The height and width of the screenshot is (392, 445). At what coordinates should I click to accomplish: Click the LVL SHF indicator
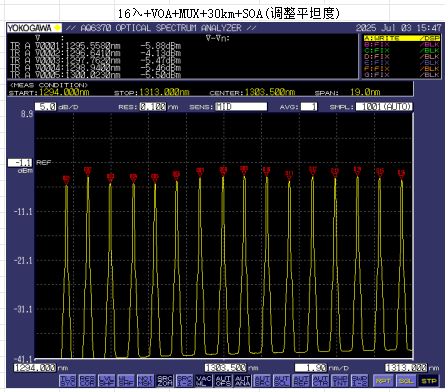tap(107, 380)
